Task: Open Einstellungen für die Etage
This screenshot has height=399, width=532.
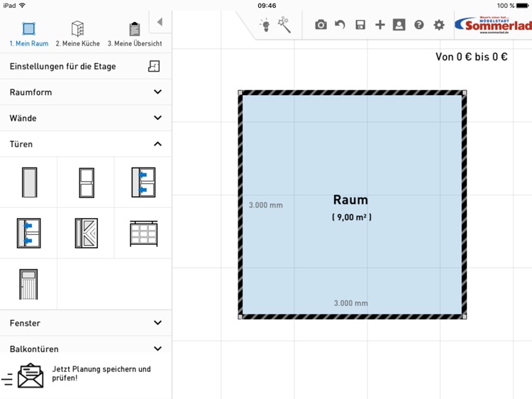Action: pos(85,66)
